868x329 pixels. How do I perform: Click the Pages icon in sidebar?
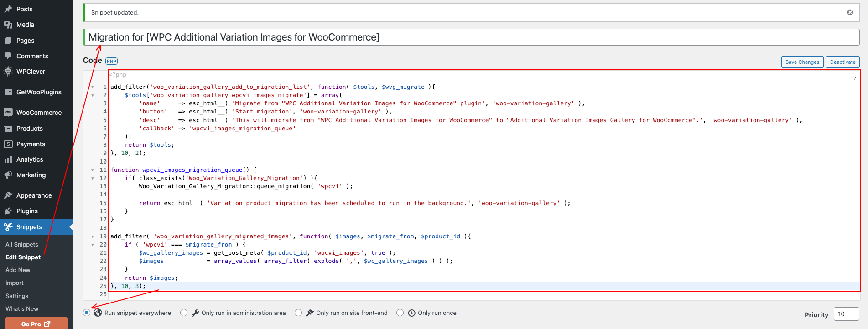(8, 41)
